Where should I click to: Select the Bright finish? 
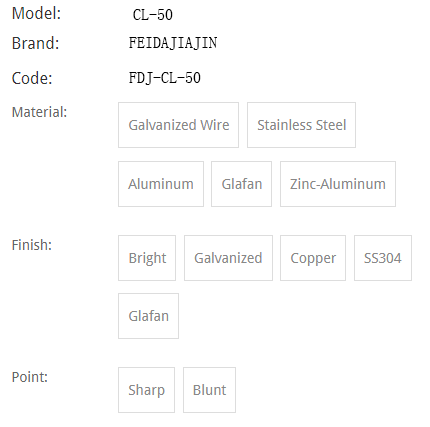pos(147,258)
